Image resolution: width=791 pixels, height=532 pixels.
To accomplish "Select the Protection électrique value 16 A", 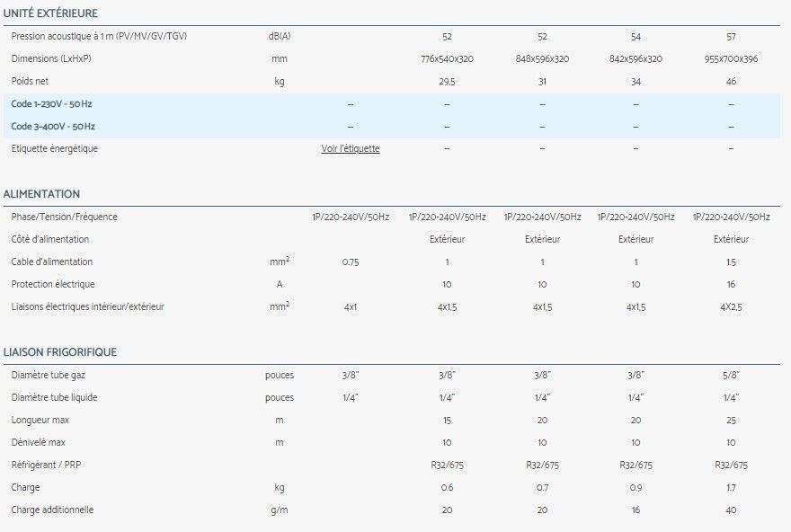I will (731, 284).
